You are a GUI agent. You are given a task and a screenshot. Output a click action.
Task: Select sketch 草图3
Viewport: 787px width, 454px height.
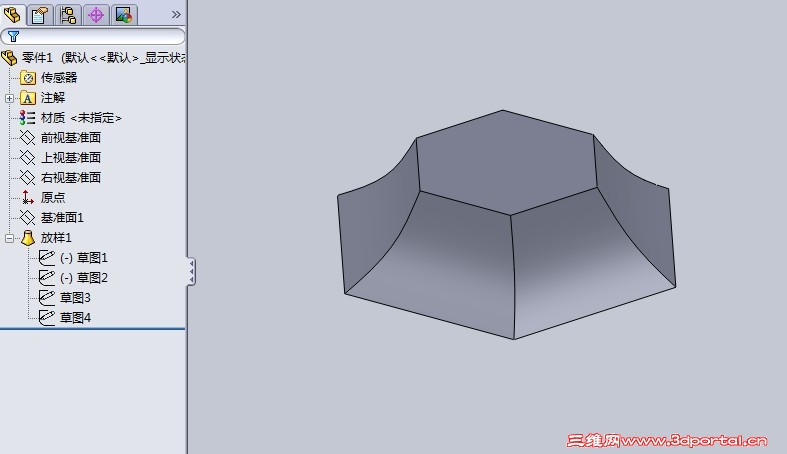tap(75, 298)
